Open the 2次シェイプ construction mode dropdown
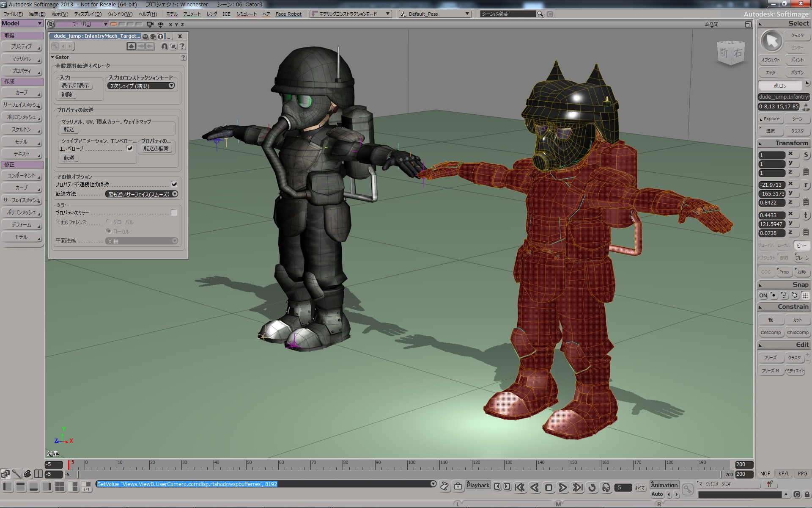This screenshot has width=812, height=508. pyautogui.click(x=141, y=86)
